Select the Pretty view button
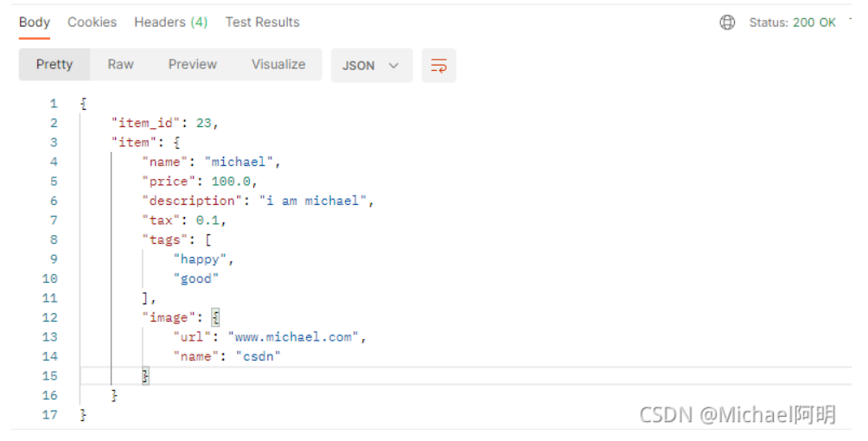Image resolution: width=868 pixels, height=441 pixels. coord(54,65)
